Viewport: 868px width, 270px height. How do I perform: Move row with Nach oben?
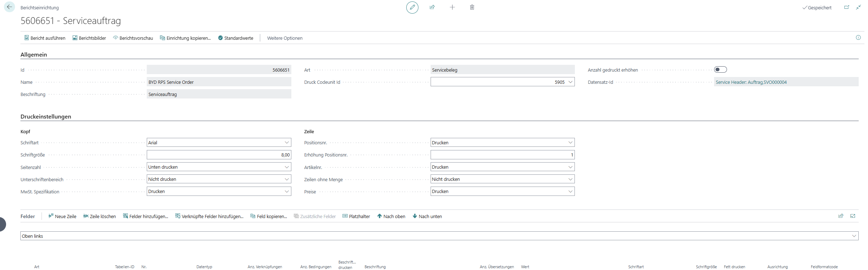point(391,216)
